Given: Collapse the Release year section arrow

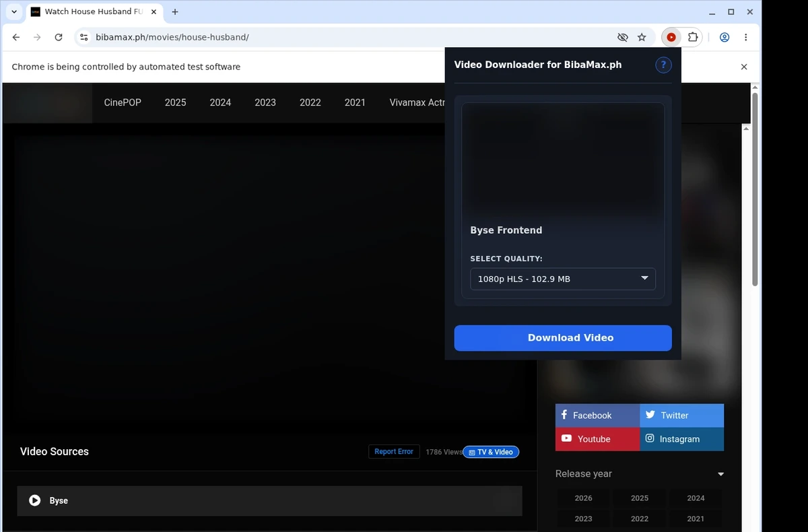Looking at the screenshot, I should pyautogui.click(x=720, y=474).
